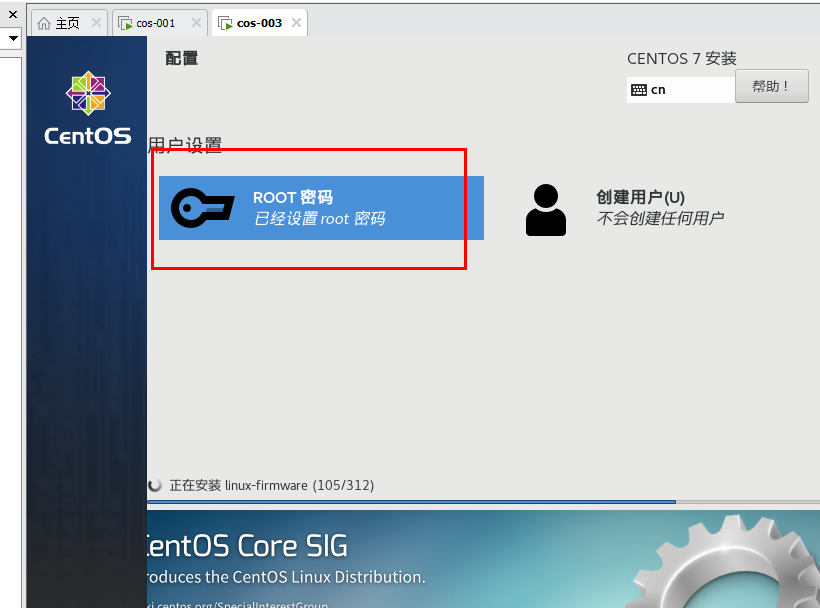Click the CentOS logo
Screen dimensions: 820x608
click(x=88, y=108)
